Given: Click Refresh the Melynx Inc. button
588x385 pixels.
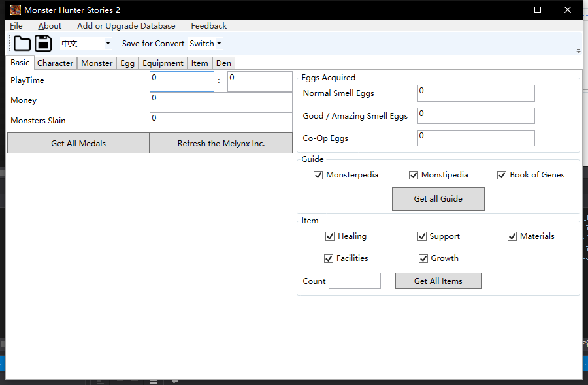Looking at the screenshot, I should (221, 143).
